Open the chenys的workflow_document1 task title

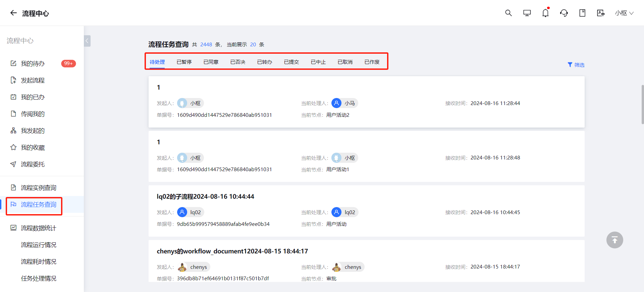pyautogui.click(x=232, y=251)
